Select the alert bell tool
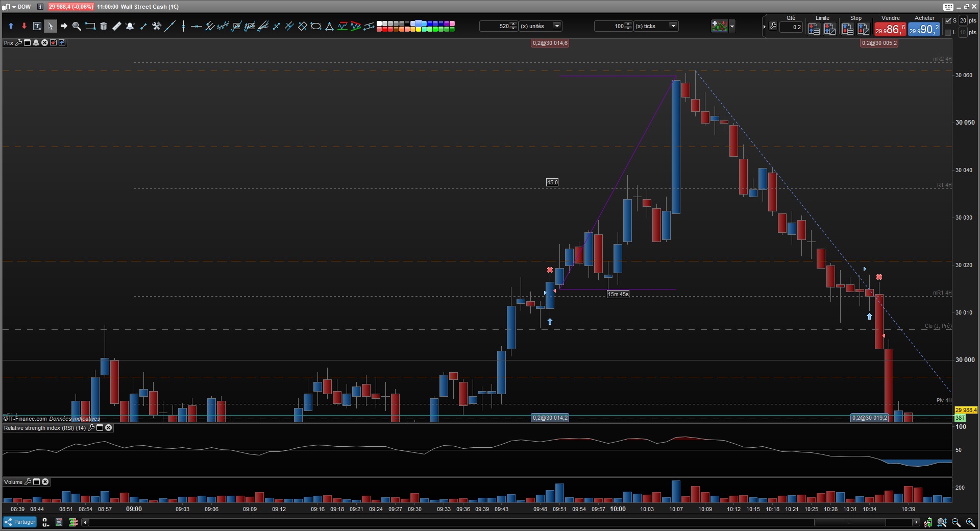This screenshot has height=531, width=980. coord(130,26)
